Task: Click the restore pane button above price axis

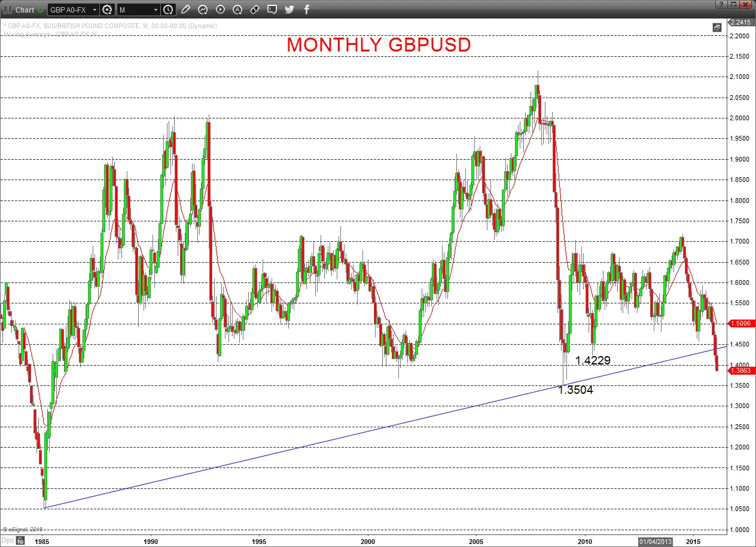Action: click(717, 28)
